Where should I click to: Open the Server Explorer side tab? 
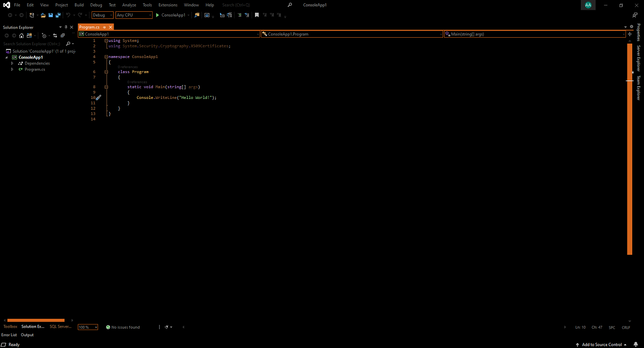(x=638, y=58)
